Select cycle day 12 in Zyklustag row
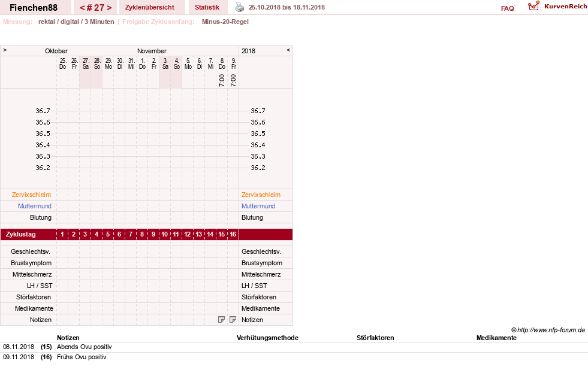Viewport: 588px width, 373px height. coord(187,235)
